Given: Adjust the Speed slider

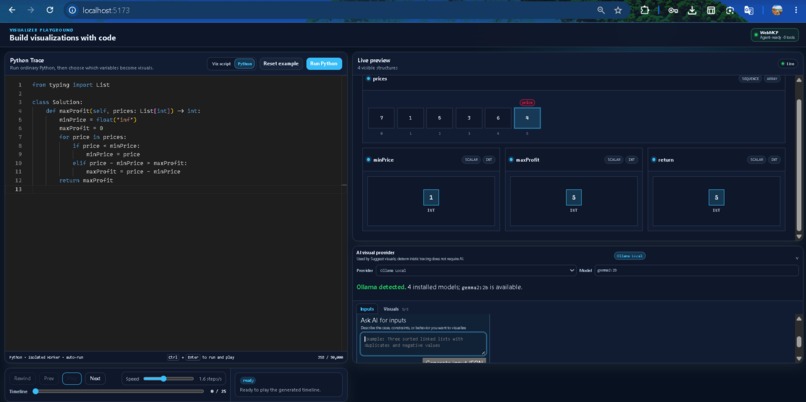Looking at the screenshot, I should point(169,379).
